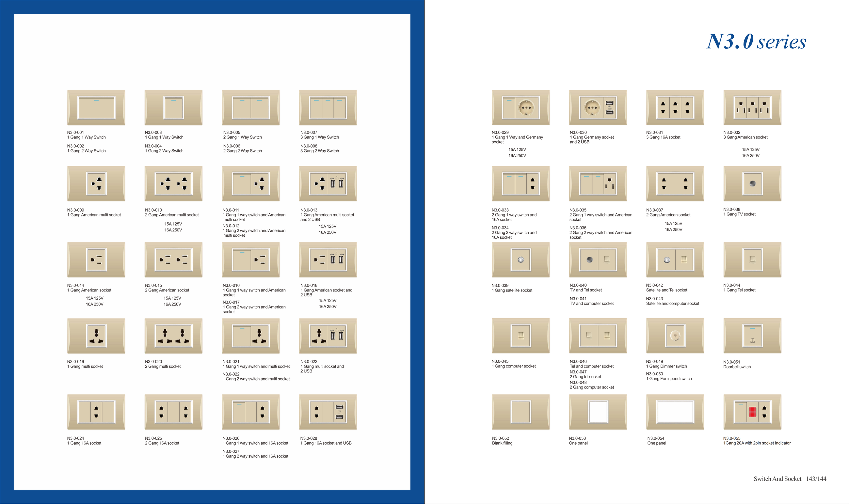Click the N3.0-032 3 Gang American socket image
This screenshot has width=849, height=504.
(x=752, y=108)
